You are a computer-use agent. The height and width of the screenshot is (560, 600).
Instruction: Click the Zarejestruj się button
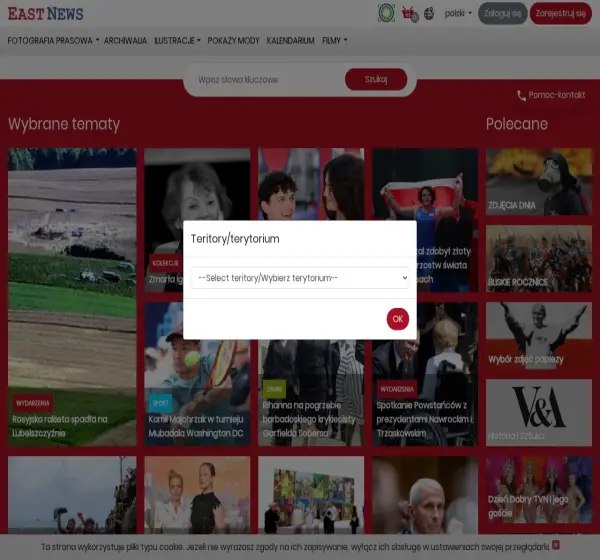tap(561, 13)
